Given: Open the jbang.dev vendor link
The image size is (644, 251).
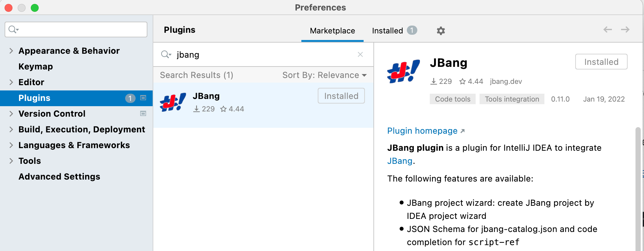Looking at the screenshot, I should (x=506, y=81).
